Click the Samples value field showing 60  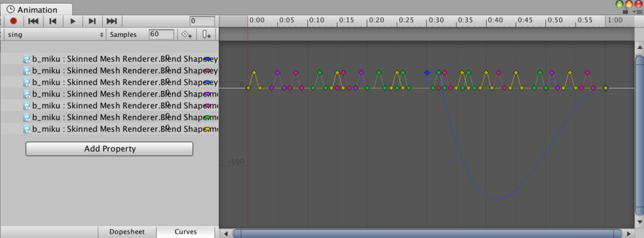click(162, 34)
